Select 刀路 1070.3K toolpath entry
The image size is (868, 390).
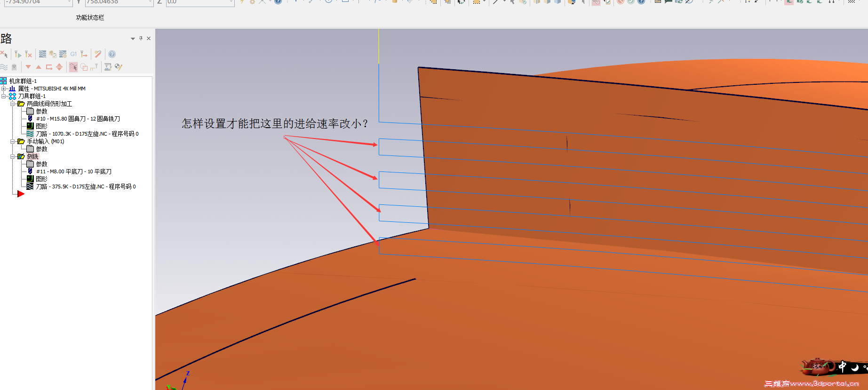87,134
